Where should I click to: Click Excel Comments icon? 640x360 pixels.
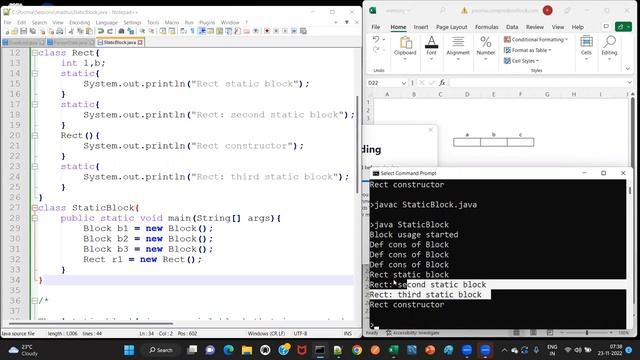pos(606,27)
